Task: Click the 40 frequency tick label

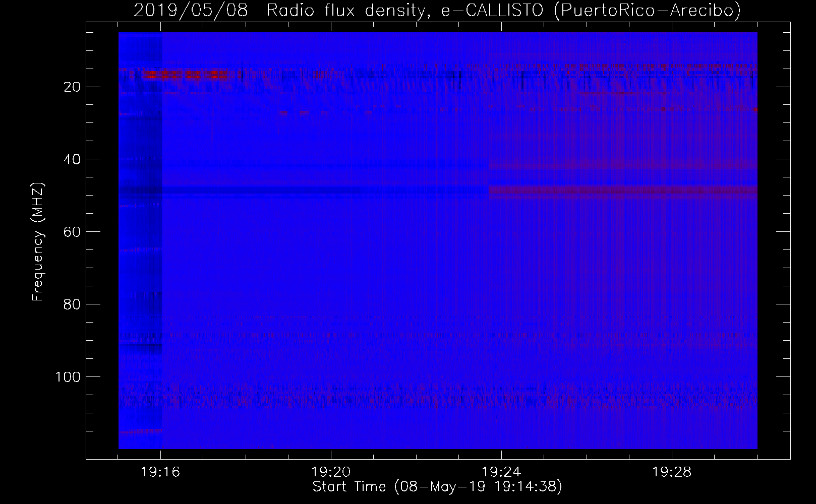Action: click(72, 160)
